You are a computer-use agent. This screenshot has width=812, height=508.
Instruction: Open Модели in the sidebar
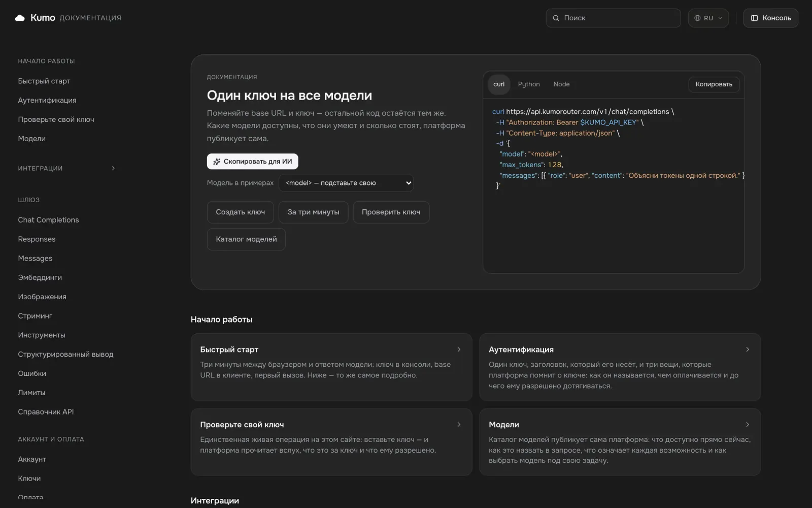point(31,139)
